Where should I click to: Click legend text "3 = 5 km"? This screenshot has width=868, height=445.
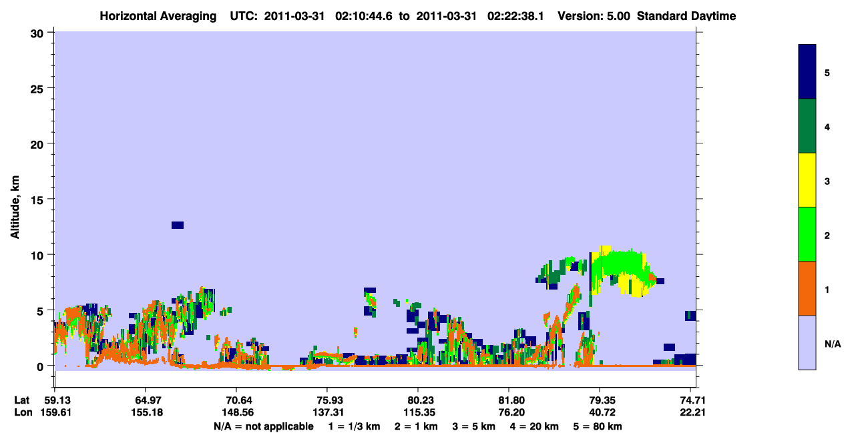tap(474, 426)
